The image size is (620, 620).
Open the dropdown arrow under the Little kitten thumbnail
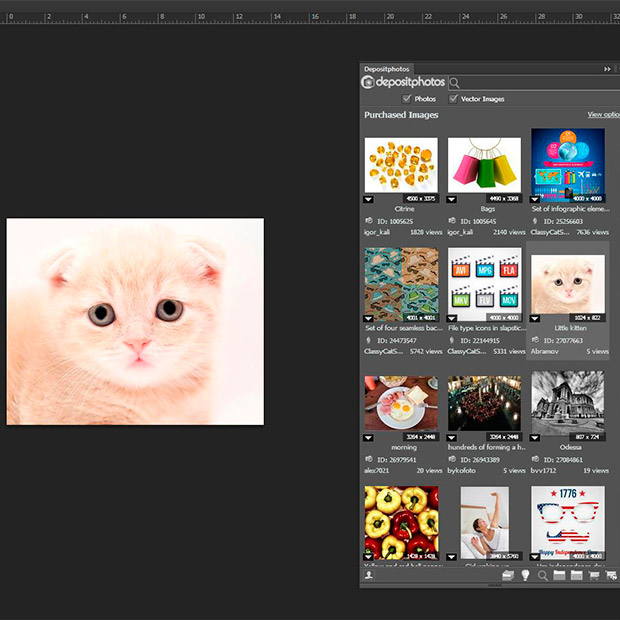pyautogui.click(x=535, y=318)
